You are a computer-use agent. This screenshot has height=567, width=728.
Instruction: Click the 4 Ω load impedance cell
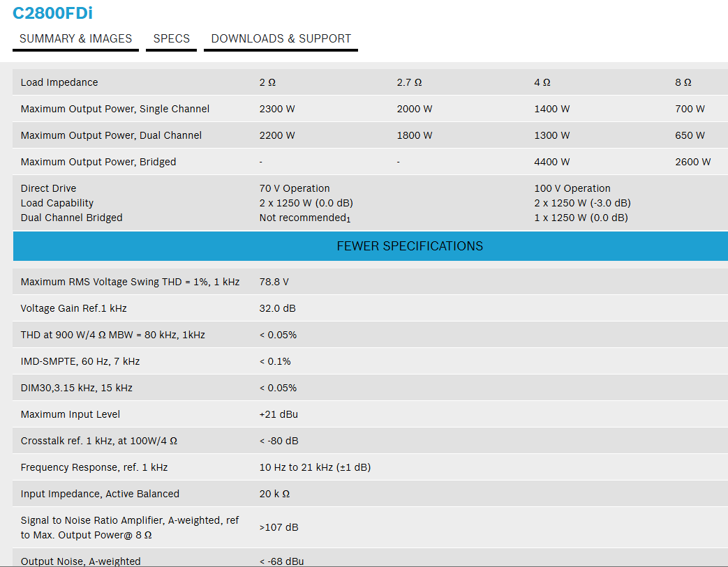point(542,82)
